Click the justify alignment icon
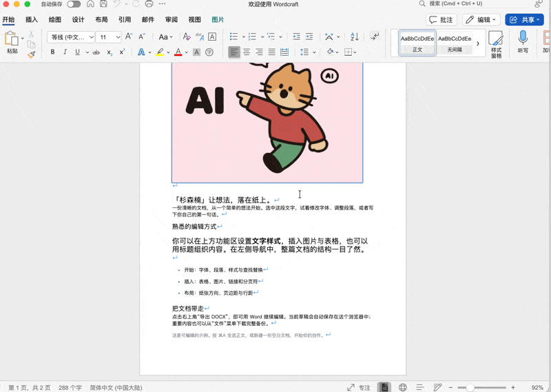The image size is (551, 392). click(x=272, y=52)
